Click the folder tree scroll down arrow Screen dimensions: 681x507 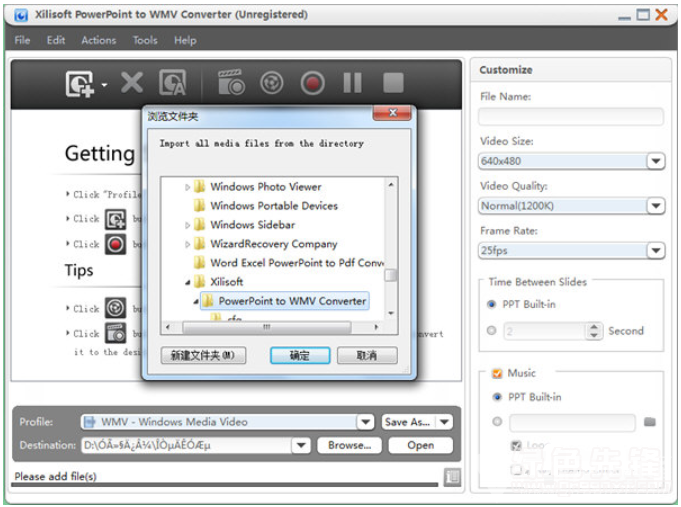pos(391,313)
